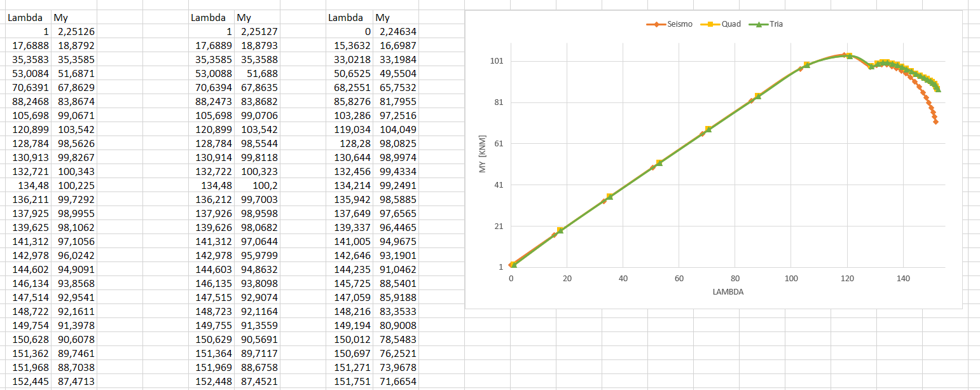The height and width of the screenshot is (390, 980).
Task: Click the cell with value 15,3632
Action: click(349, 46)
